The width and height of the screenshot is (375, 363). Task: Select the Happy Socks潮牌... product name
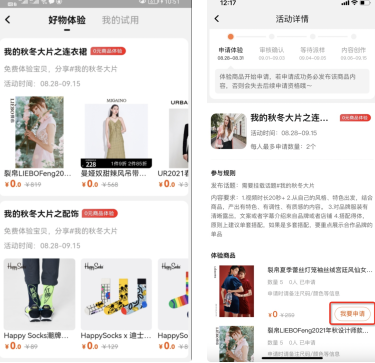[x=36, y=336]
